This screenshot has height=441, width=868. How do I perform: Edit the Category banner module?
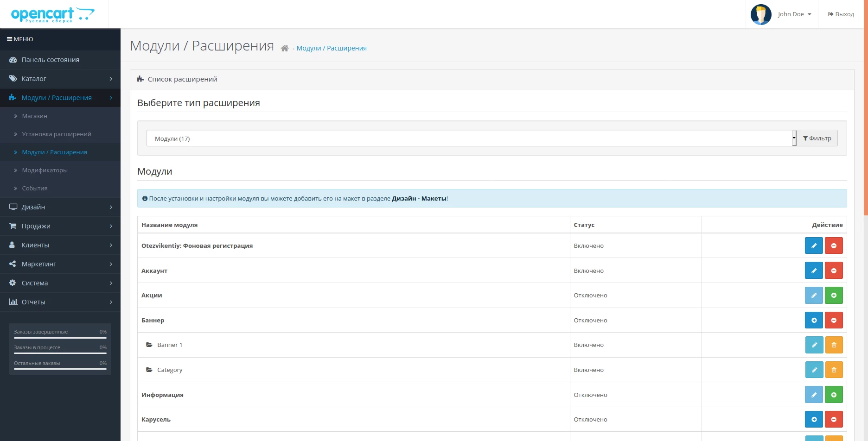[814, 370]
